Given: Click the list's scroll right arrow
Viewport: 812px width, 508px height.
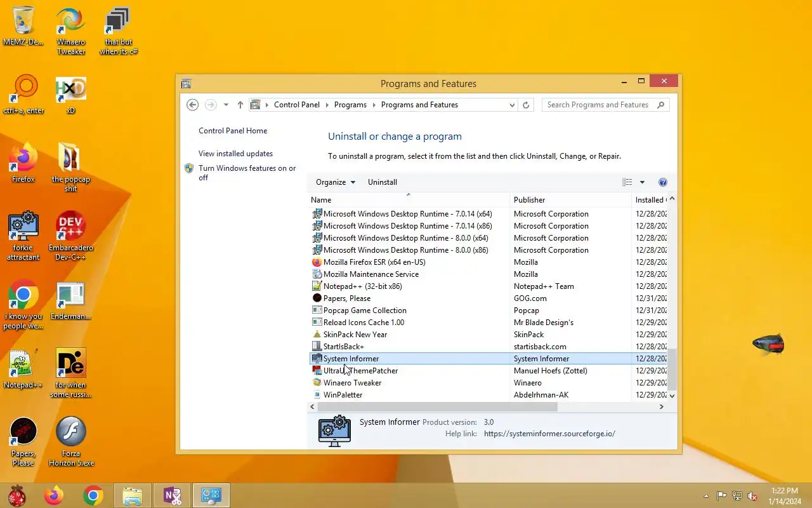Looking at the screenshot, I should [661, 406].
